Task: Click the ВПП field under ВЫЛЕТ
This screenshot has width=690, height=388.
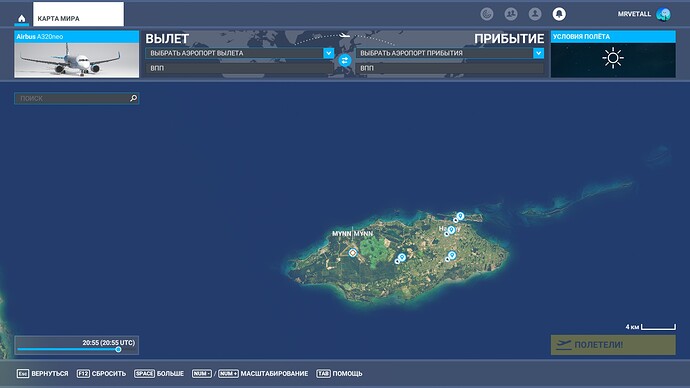Action: tap(239, 68)
